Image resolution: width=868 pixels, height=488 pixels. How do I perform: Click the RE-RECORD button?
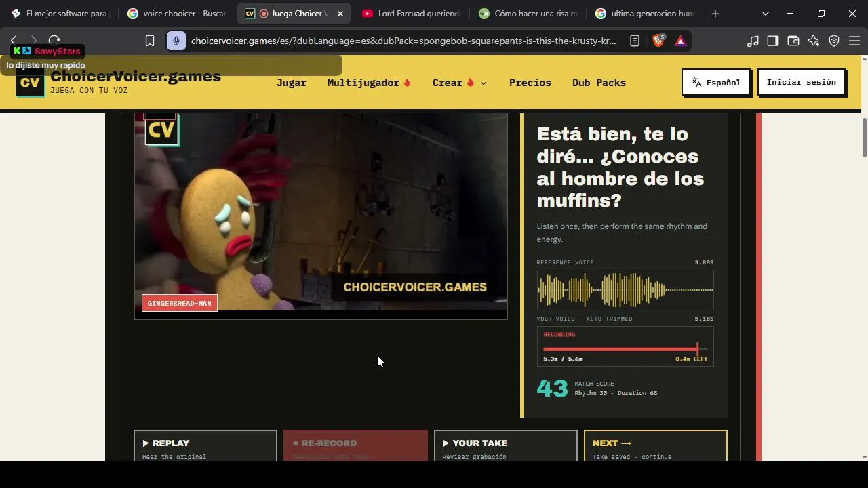[355, 446]
